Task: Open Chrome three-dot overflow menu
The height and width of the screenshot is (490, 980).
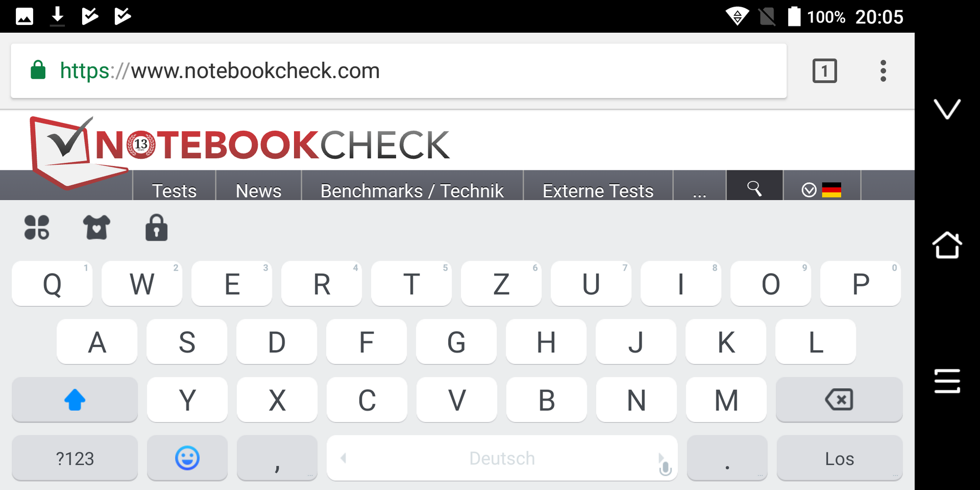Action: pos(883,71)
